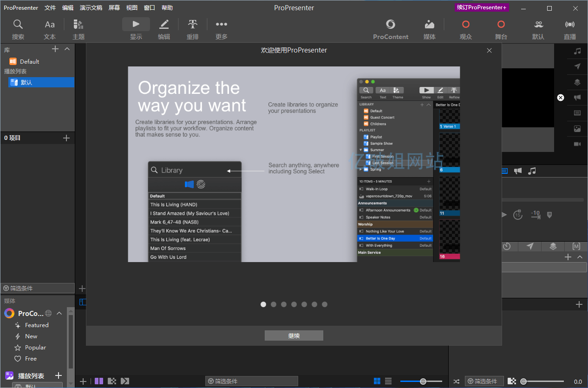This screenshot has width=588, height=388.
Task: Close the welcome dialog
Action: point(489,50)
